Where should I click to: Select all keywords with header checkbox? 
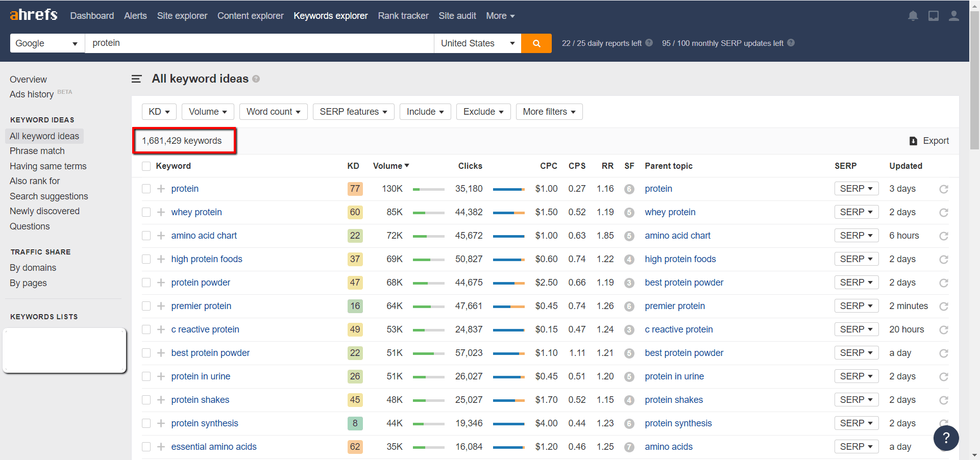pos(146,166)
